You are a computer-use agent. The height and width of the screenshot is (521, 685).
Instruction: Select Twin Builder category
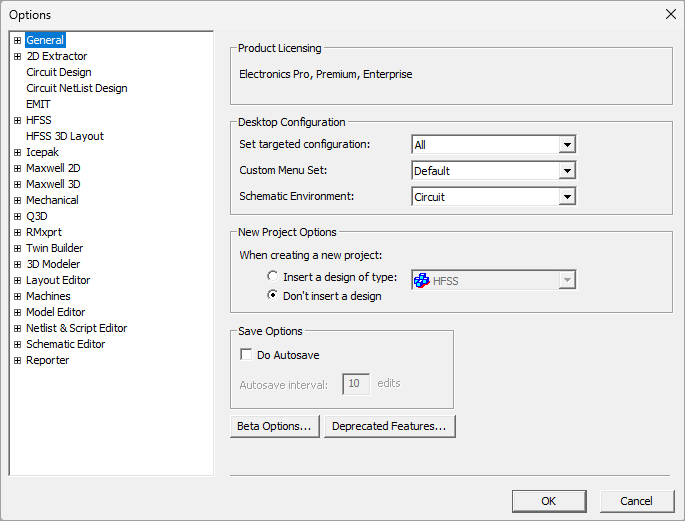[54, 248]
